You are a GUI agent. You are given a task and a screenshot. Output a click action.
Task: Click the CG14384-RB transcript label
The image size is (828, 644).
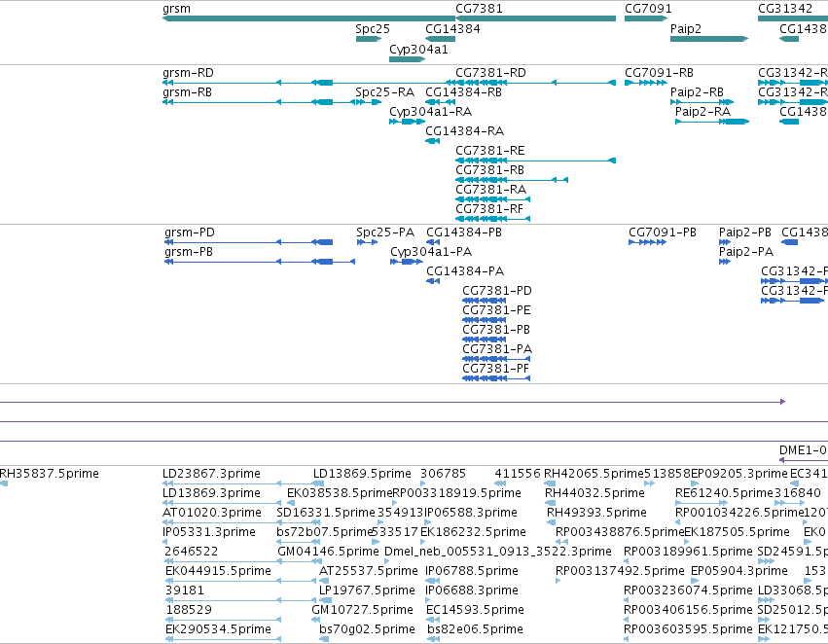[x=464, y=92]
